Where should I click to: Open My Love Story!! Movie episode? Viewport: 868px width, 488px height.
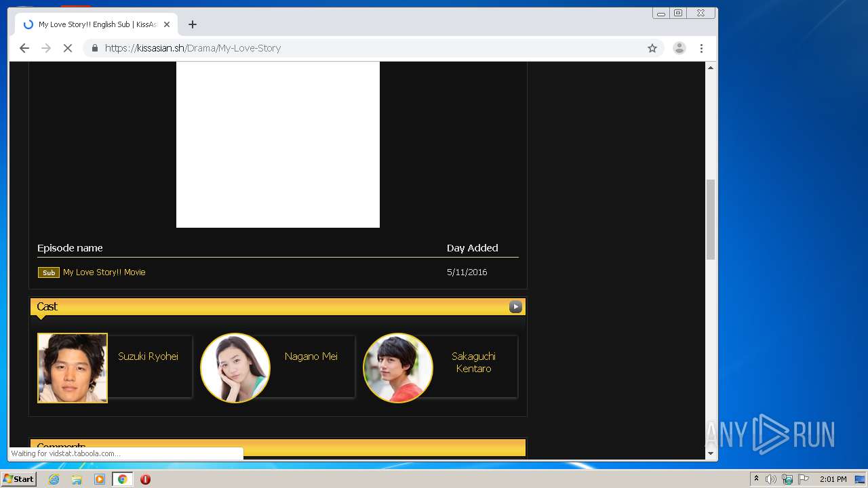click(x=104, y=272)
